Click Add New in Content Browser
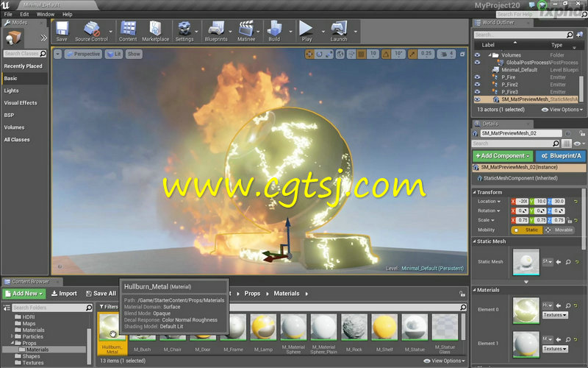 coord(24,294)
